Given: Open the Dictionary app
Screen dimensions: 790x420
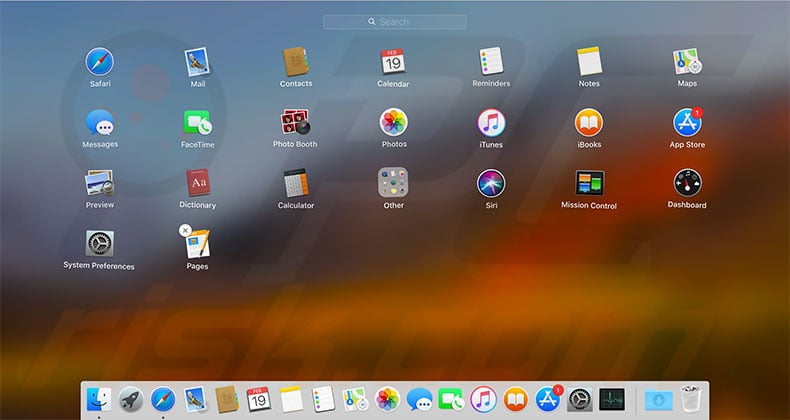Looking at the screenshot, I should click(x=198, y=182).
